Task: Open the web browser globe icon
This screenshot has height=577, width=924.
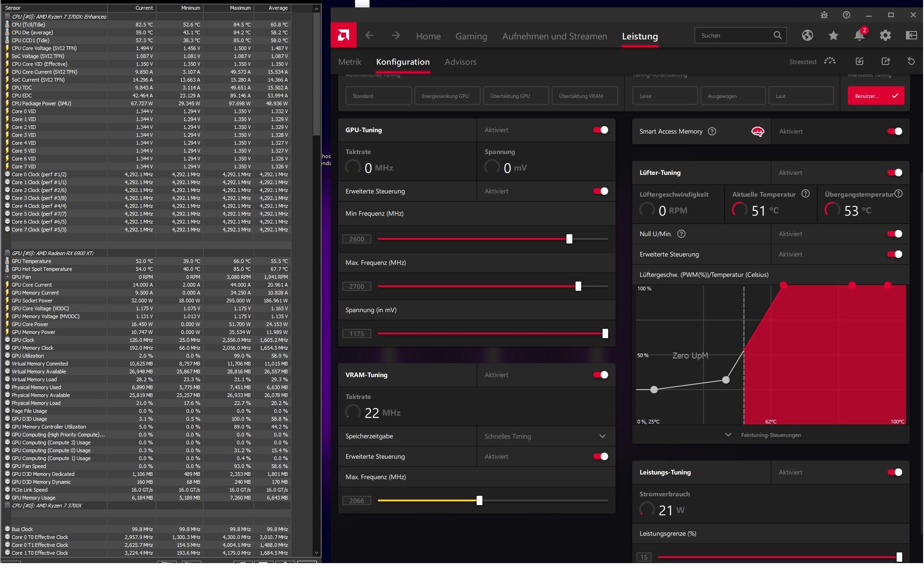Action: 808,35
